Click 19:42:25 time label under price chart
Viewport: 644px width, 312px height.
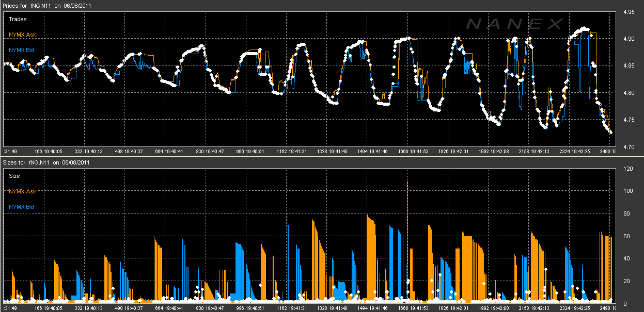tap(569, 152)
